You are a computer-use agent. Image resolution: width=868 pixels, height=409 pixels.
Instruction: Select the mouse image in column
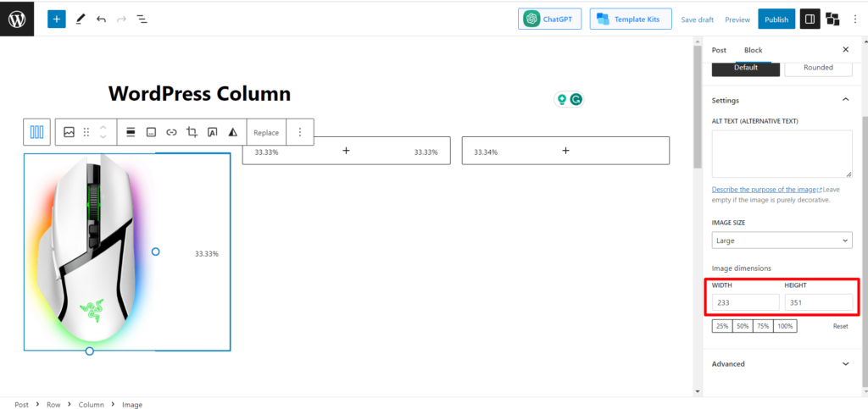[89, 251]
